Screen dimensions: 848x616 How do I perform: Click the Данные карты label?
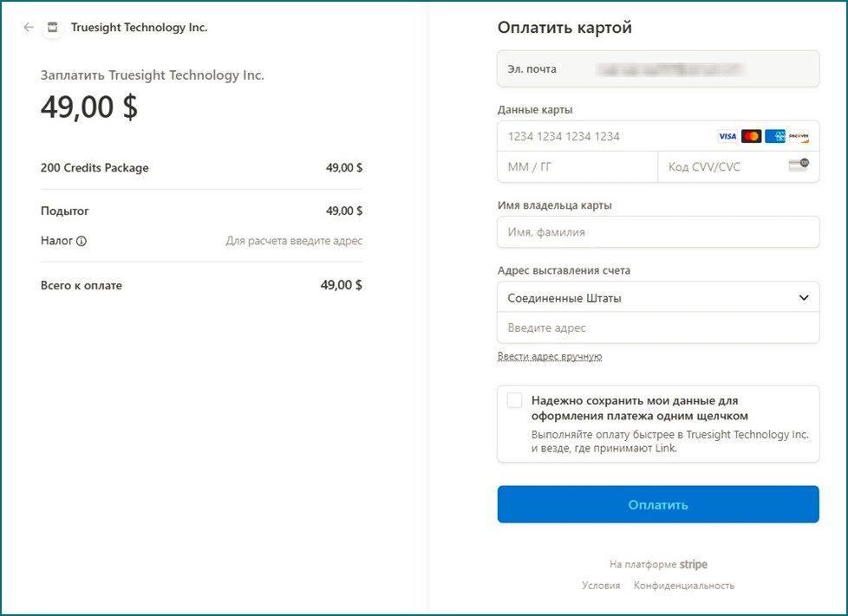(x=535, y=110)
